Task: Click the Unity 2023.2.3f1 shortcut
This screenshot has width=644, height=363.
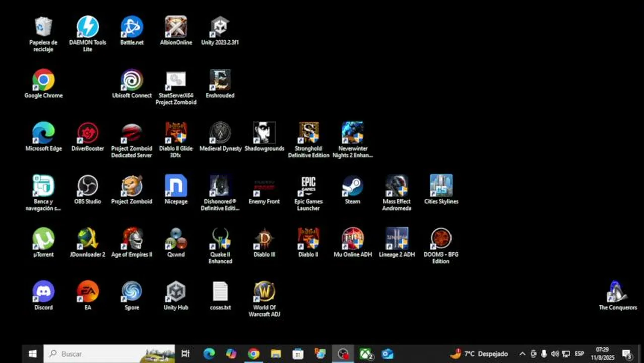Action: coord(220,31)
